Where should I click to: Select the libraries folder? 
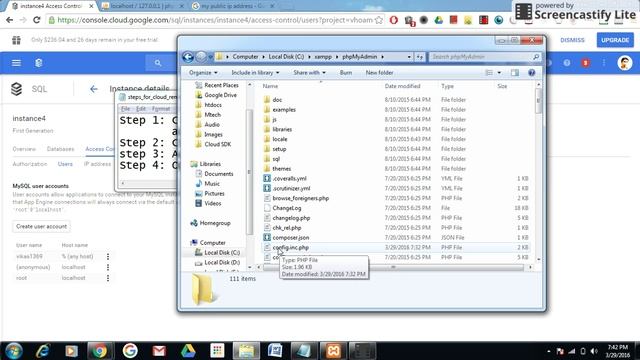click(x=282, y=129)
